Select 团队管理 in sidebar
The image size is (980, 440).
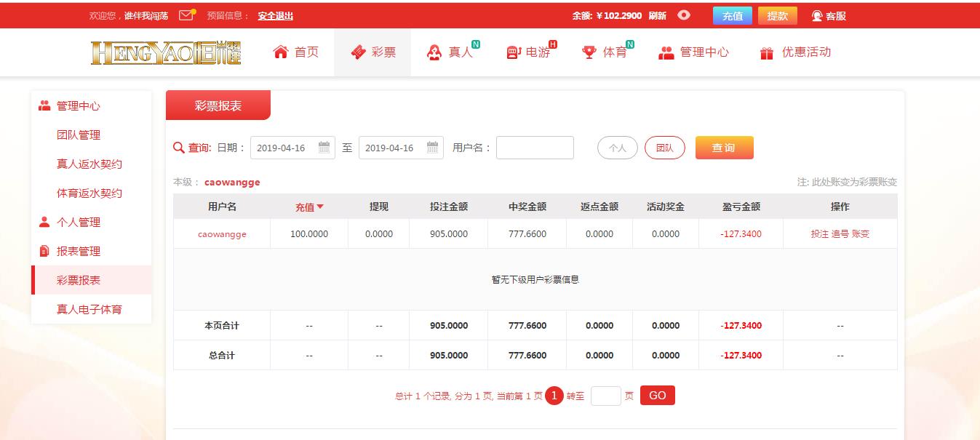pos(79,135)
